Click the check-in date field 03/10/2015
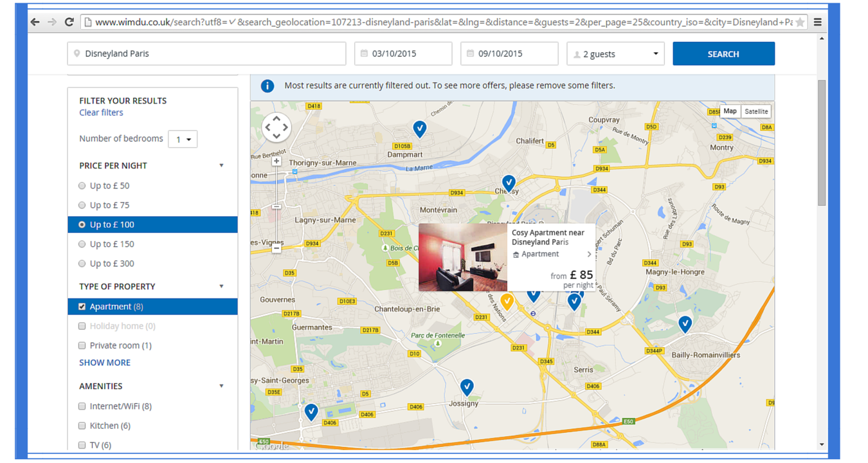Image resolution: width=868 pixels, height=463 pixels. tap(403, 54)
